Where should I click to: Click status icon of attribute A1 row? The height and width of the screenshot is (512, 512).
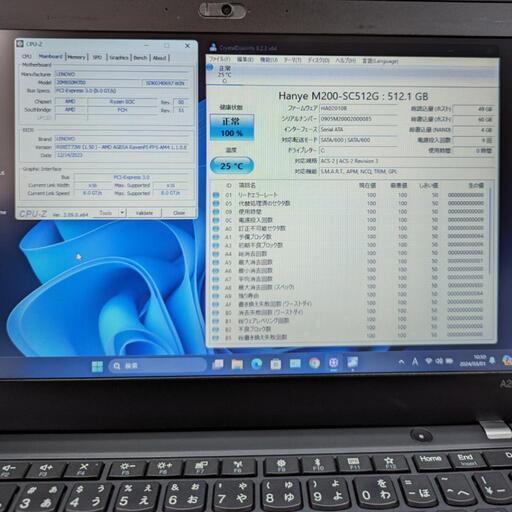coord(216,237)
